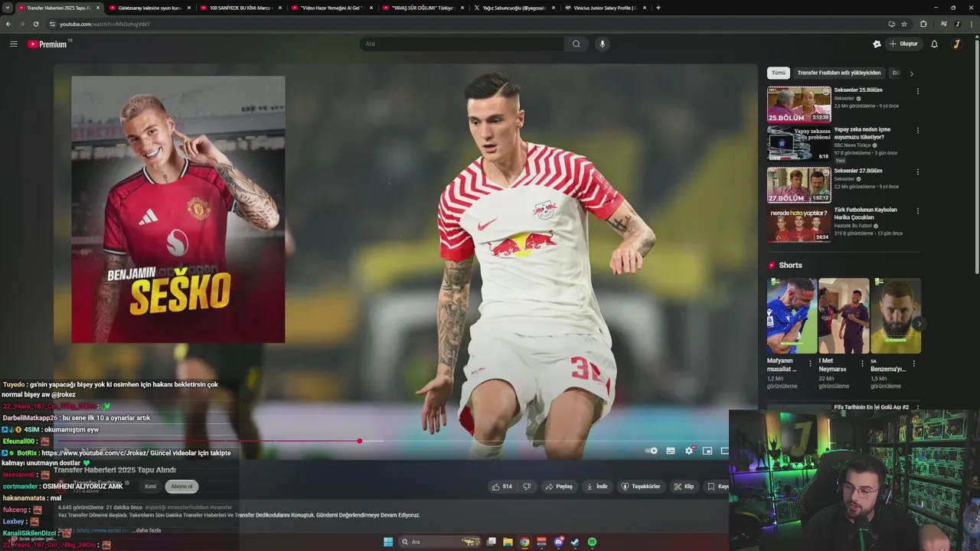Screen dimensions: 980x551
Task: Select the Tümü filter chip
Action: coord(779,73)
